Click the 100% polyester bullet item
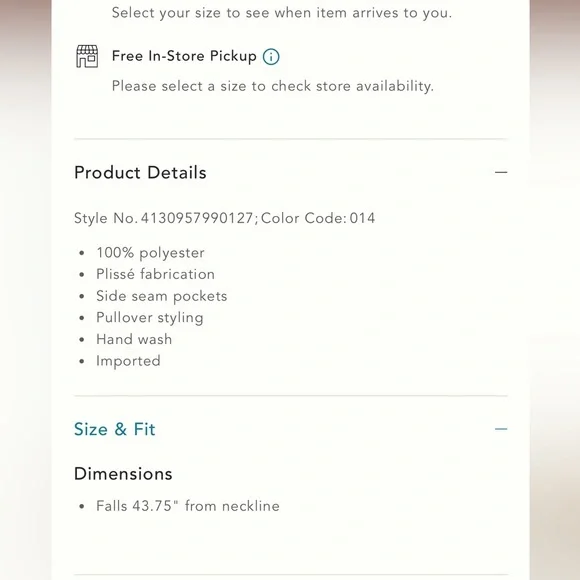The width and height of the screenshot is (580, 580). [150, 253]
